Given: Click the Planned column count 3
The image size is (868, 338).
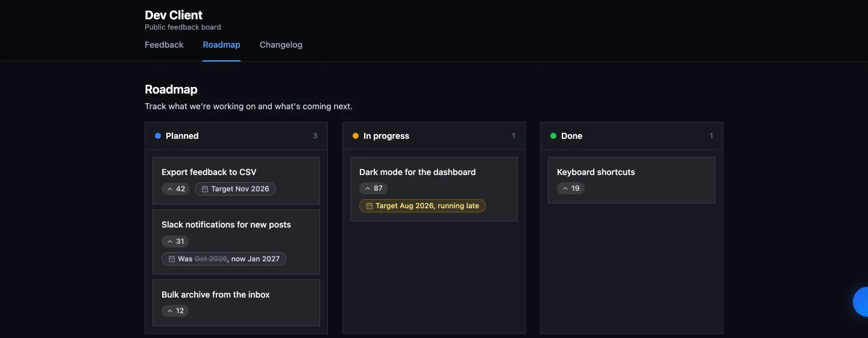Looking at the screenshot, I should (315, 136).
